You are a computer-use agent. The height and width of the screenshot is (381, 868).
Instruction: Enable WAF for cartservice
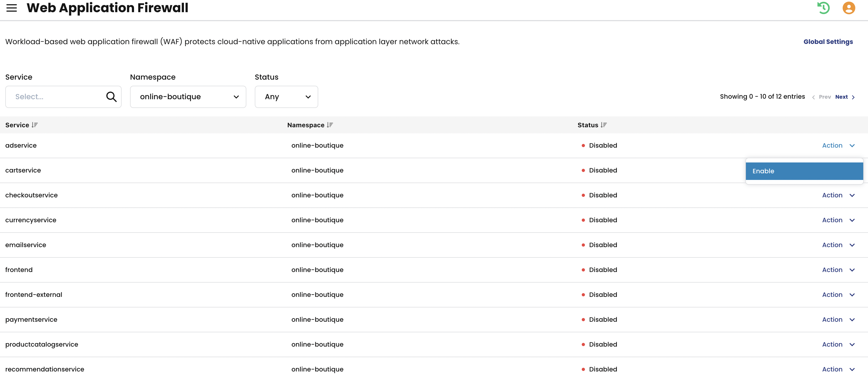pos(805,171)
